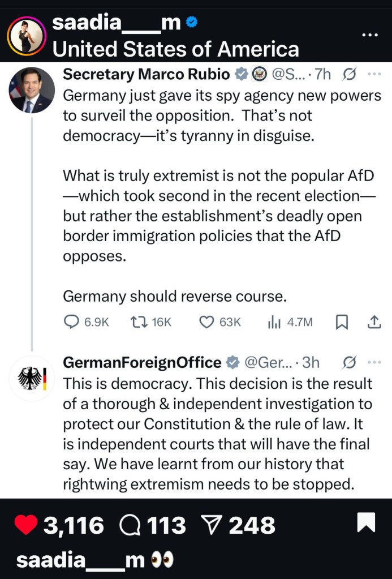Toggle the bookmark save icon
392x579 pixels.
(x=366, y=524)
